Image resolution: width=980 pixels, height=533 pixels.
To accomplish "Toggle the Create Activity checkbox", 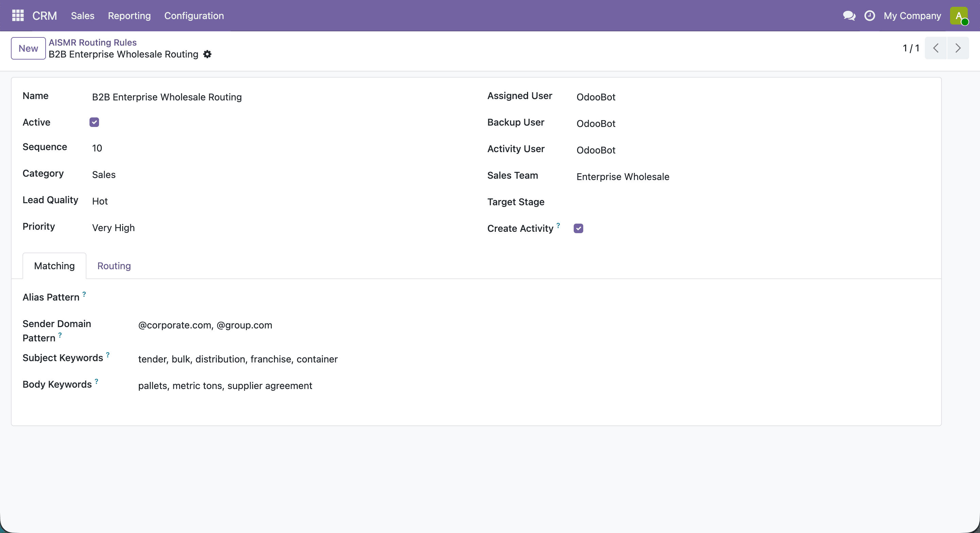I will click(578, 228).
